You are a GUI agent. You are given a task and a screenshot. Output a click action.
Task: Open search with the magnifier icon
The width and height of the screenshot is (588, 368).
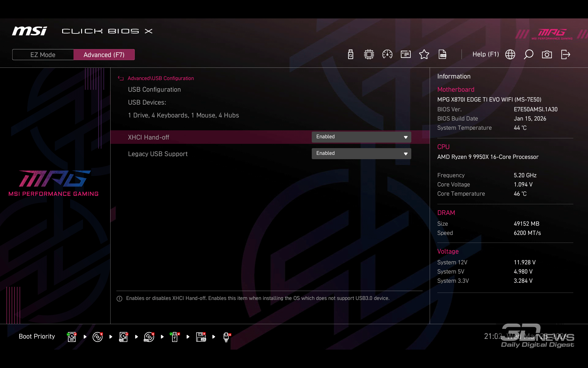pos(529,55)
